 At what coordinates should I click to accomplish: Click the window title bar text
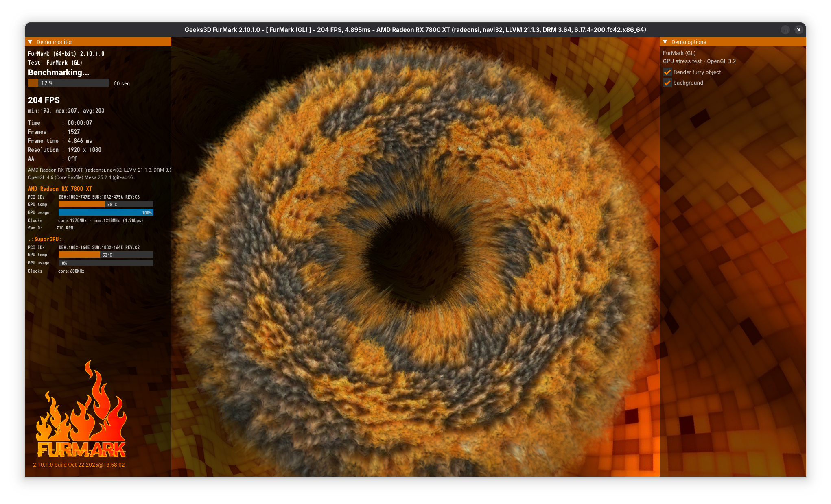(415, 30)
